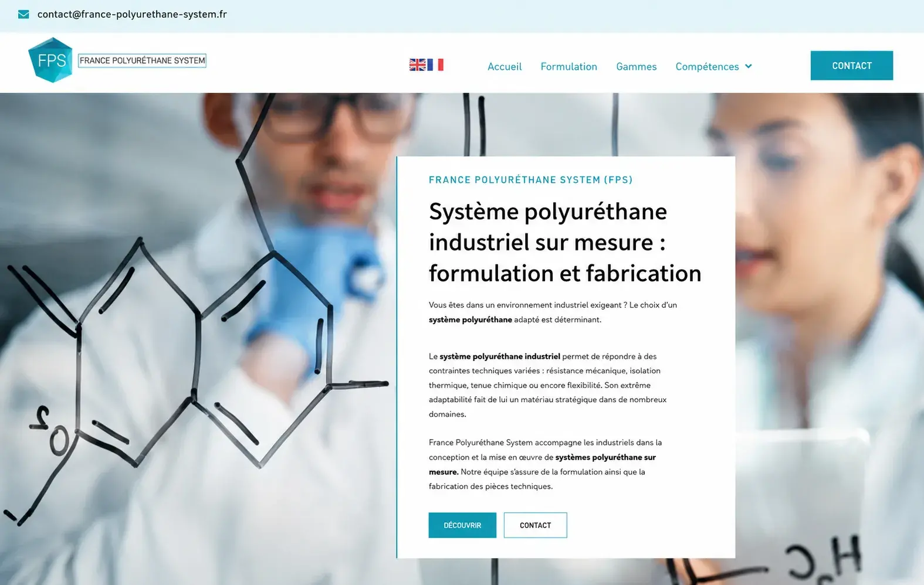
Task: Click the bold "systèmes polyuréthane sur mesure" text
Action: [542, 464]
